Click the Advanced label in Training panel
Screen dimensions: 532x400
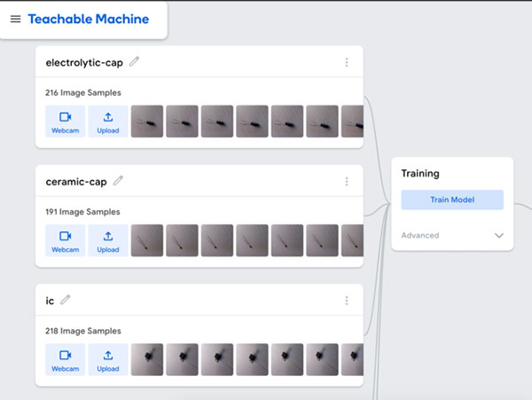(x=420, y=236)
